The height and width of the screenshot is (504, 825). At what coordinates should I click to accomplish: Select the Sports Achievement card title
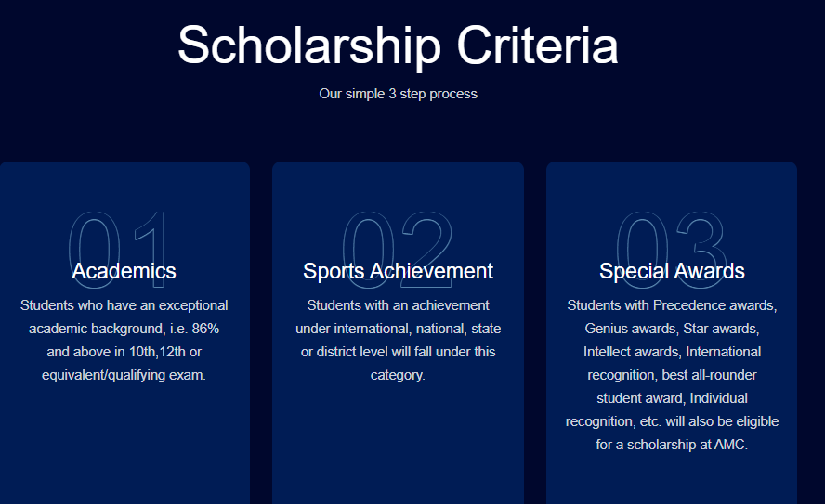point(398,271)
